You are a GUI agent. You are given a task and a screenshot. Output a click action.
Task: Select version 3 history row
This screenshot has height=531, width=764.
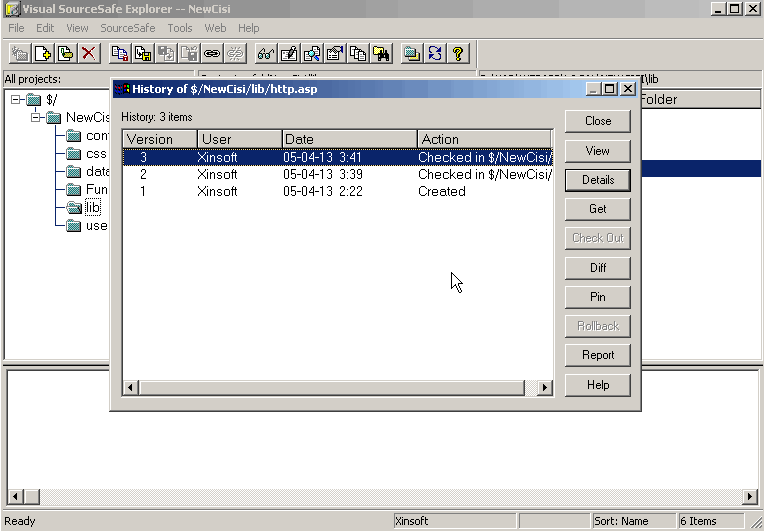coord(338,157)
